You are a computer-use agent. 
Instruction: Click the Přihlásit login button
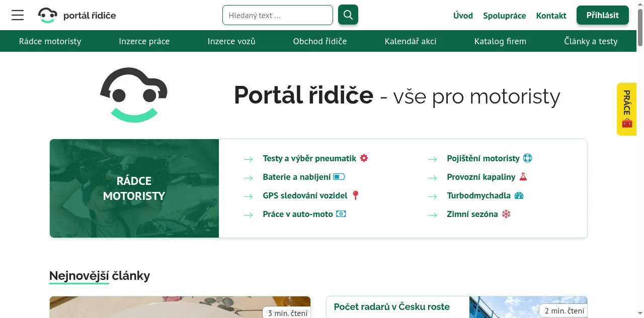point(603,15)
